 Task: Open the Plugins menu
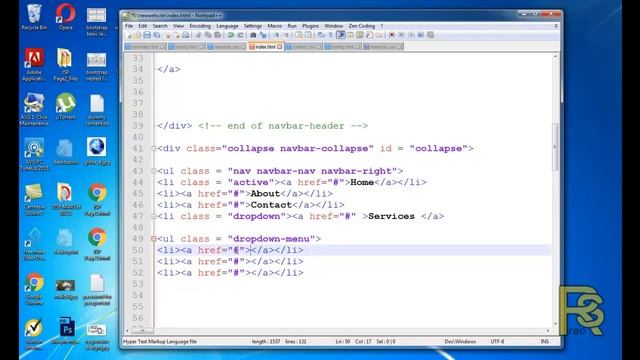pos(310,26)
